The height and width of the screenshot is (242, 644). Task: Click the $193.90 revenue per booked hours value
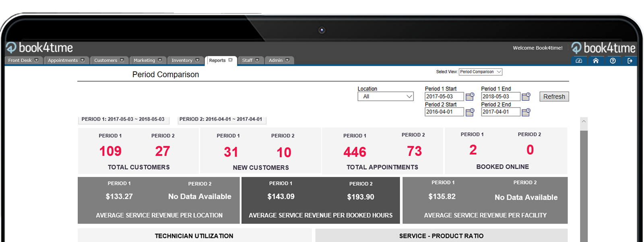click(x=361, y=197)
